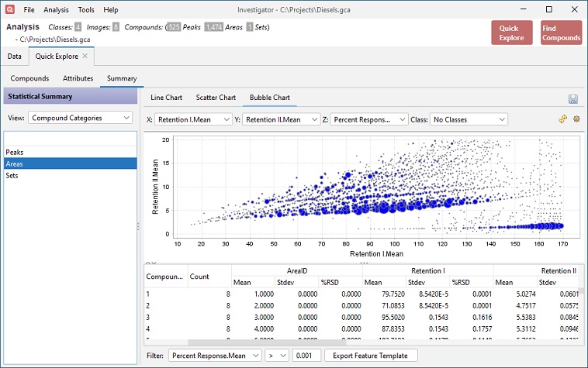
Task: Show the Line Chart tab
Action: pos(166,98)
